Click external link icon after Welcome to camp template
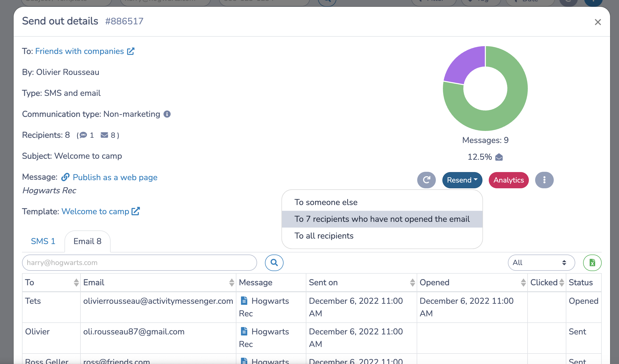 (x=135, y=211)
